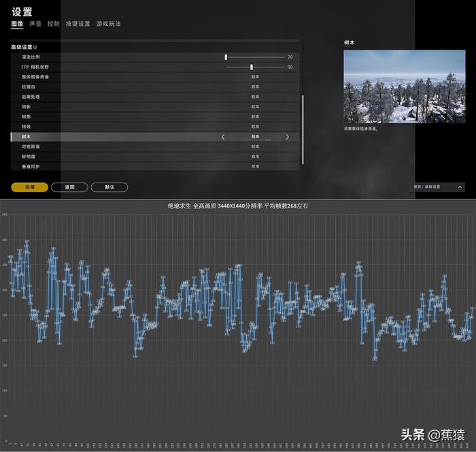476x452 pixels.
Task: Click the FPP 相机视野 slider handle
Action: pyautogui.click(x=252, y=67)
